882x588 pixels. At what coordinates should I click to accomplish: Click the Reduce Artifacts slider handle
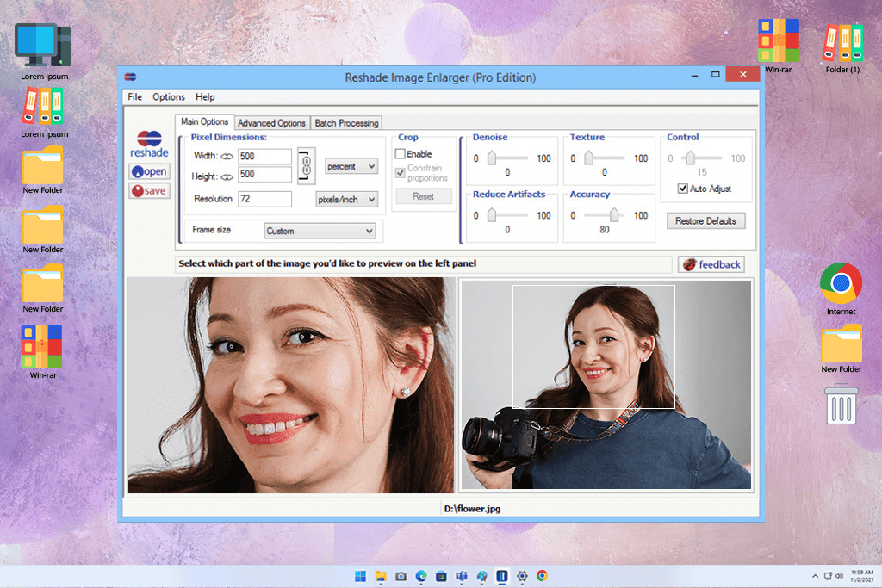click(492, 214)
